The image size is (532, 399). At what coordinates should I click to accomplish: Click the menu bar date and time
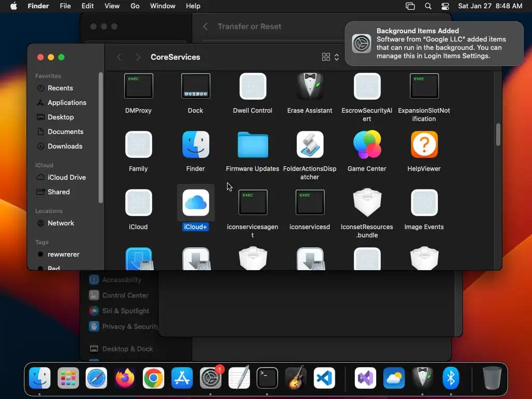pyautogui.click(x=490, y=6)
